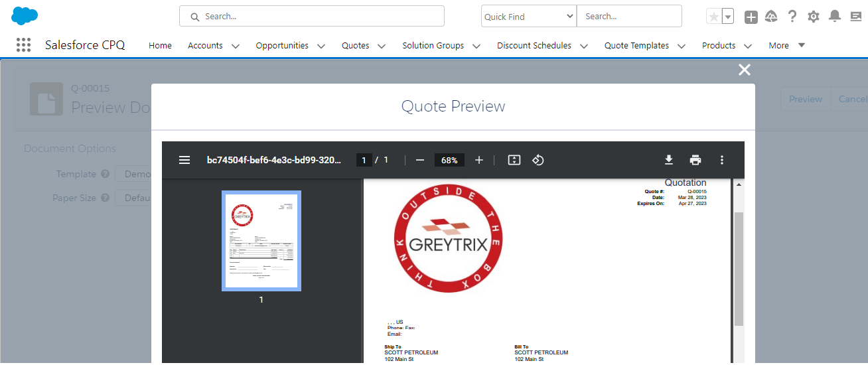Expand the Quotes tab chevron
Viewport: 868px width, 365px height.
[x=382, y=46]
